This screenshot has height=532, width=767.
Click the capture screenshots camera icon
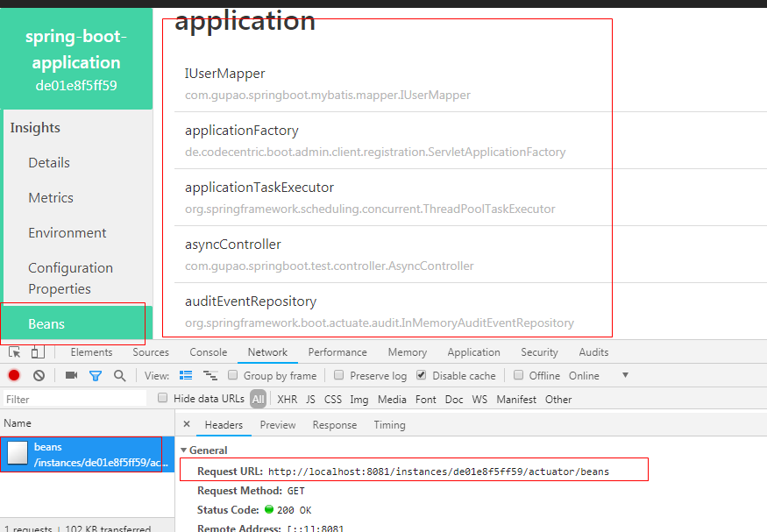[x=71, y=375]
